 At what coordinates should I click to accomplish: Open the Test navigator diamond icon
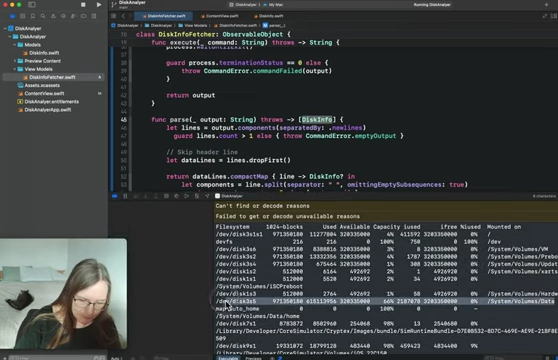point(63,16)
